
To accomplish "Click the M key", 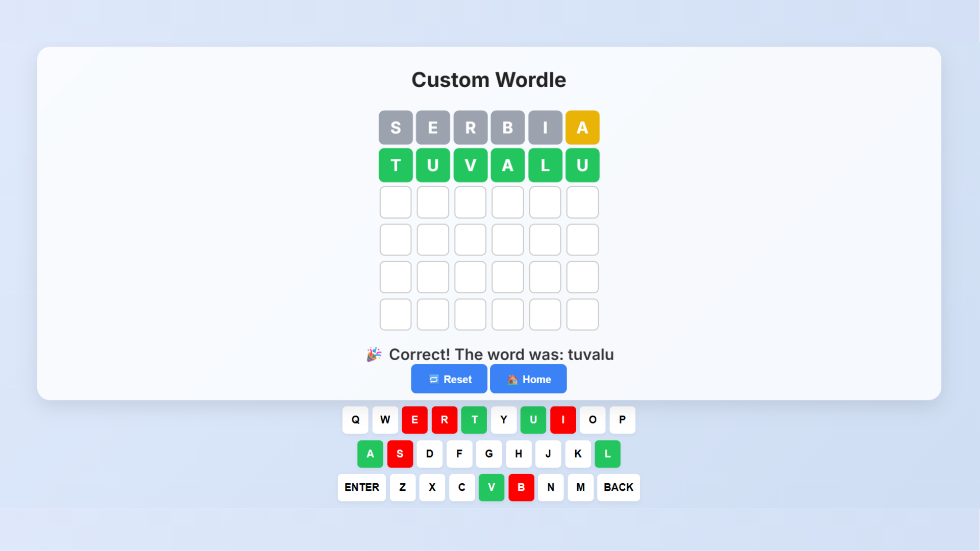I will click(x=581, y=487).
